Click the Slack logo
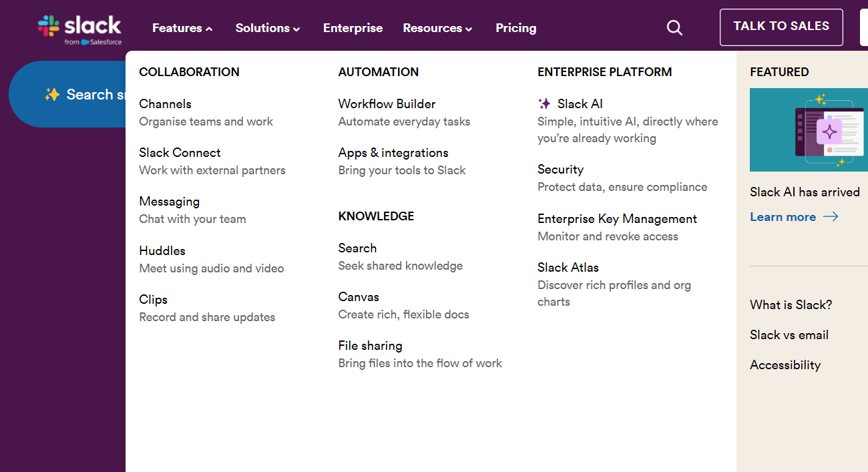 click(x=79, y=29)
